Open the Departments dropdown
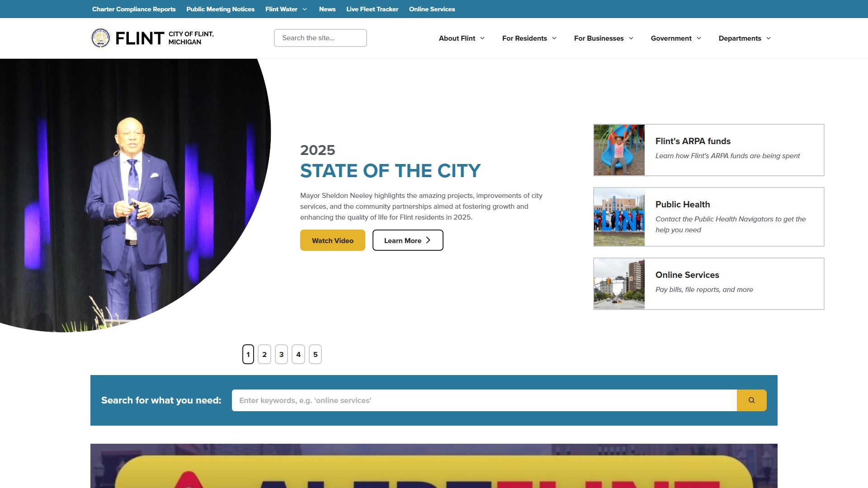 point(744,38)
